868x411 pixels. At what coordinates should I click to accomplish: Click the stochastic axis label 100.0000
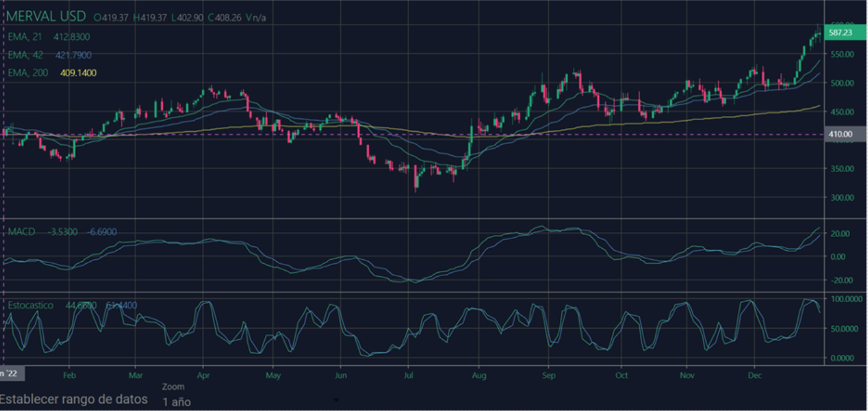pyautogui.click(x=846, y=299)
